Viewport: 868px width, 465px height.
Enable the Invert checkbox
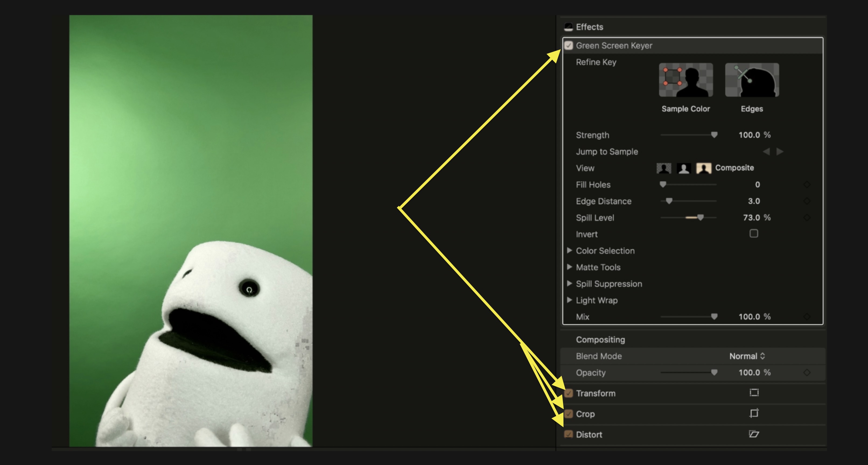pos(754,234)
